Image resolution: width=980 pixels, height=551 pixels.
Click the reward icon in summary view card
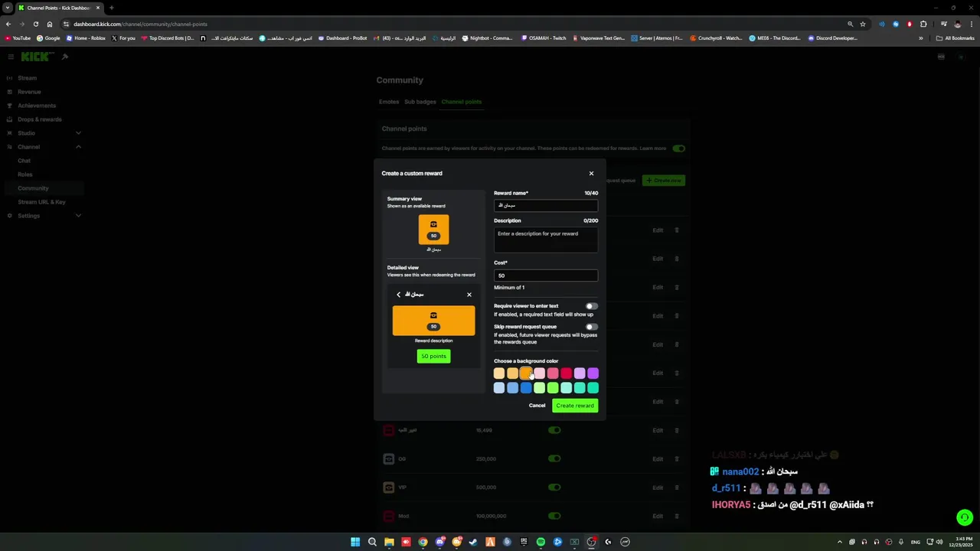(433, 224)
